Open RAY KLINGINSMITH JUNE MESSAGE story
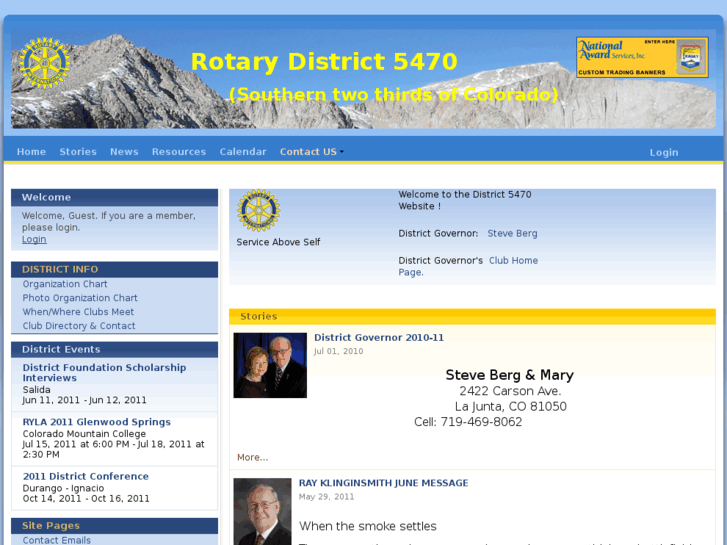 click(383, 483)
